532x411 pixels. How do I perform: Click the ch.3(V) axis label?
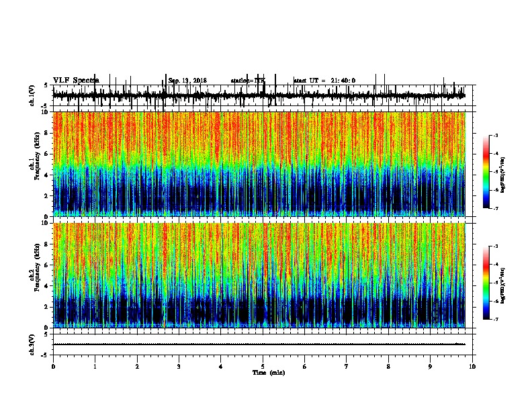[32, 345]
